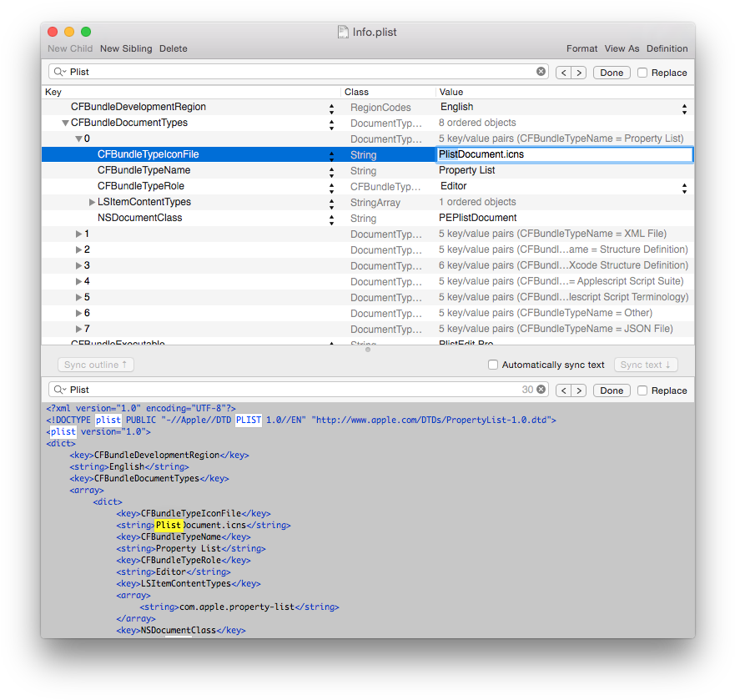Open the Format toolbar menu

coord(581,48)
